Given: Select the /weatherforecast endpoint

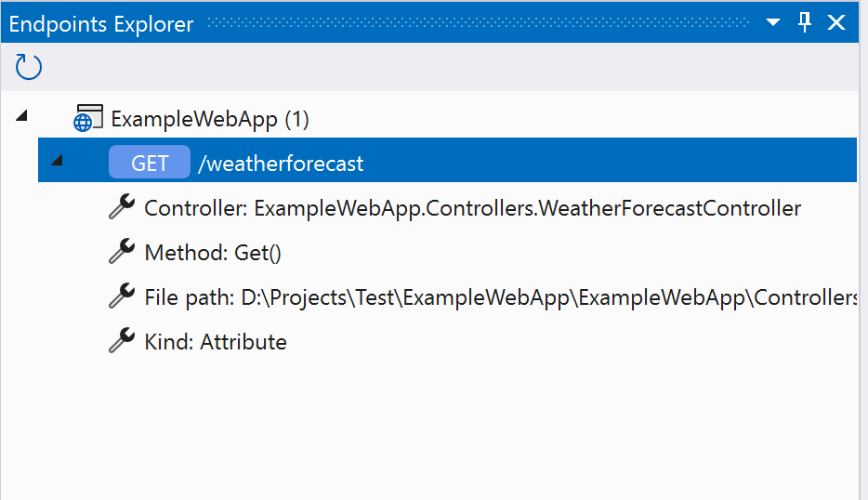Looking at the screenshot, I should [281, 164].
